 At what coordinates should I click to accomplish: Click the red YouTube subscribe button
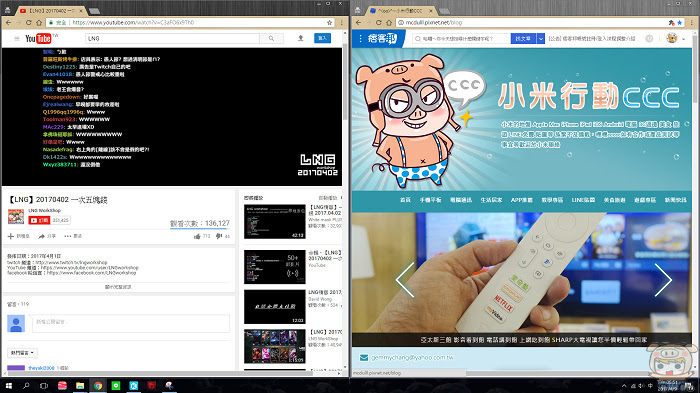39,220
